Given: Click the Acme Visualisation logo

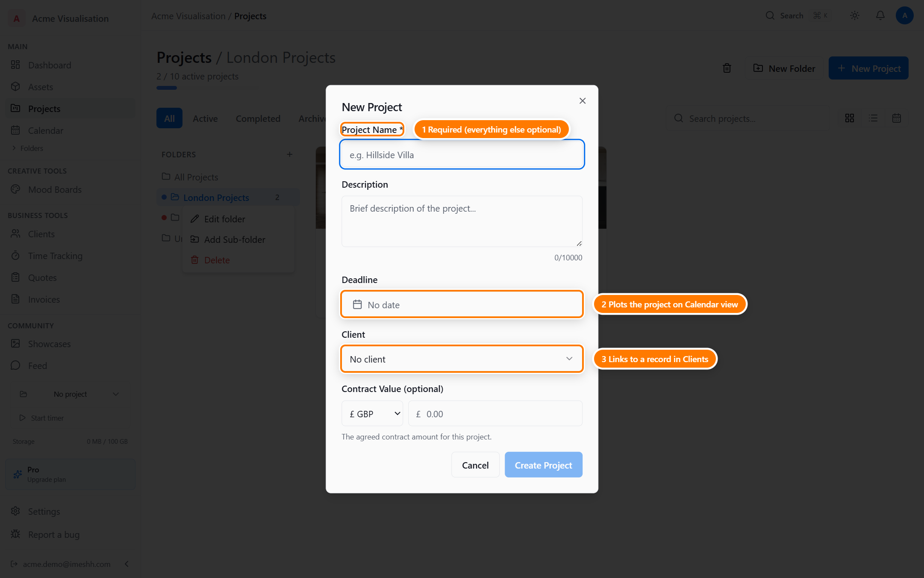Looking at the screenshot, I should point(16,18).
